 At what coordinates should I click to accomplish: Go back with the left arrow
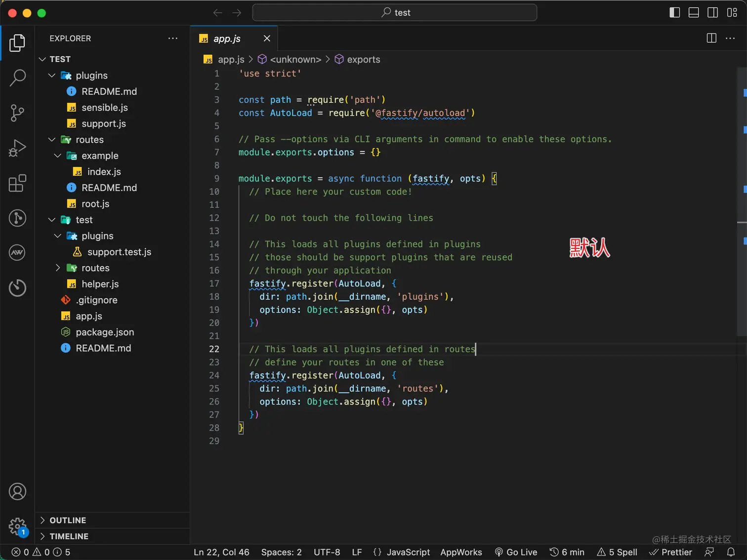tap(217, 13)
